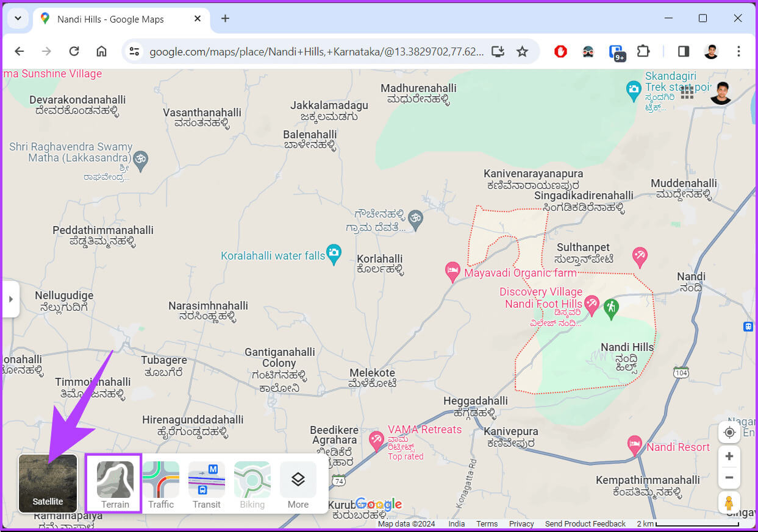Screen dimensions: 758x532
Task: Click the Melekote village label
Action: coord(373,378)
